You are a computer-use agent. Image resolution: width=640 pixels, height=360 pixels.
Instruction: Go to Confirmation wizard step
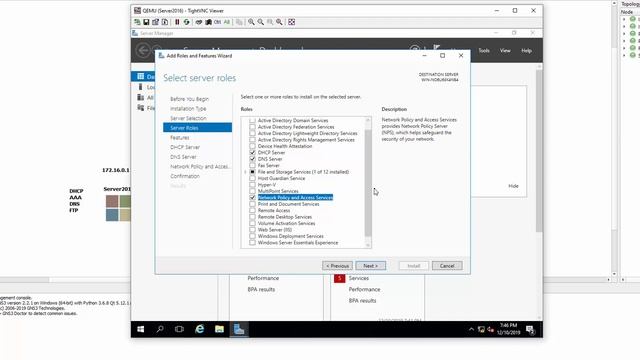[x=185, y=176]
